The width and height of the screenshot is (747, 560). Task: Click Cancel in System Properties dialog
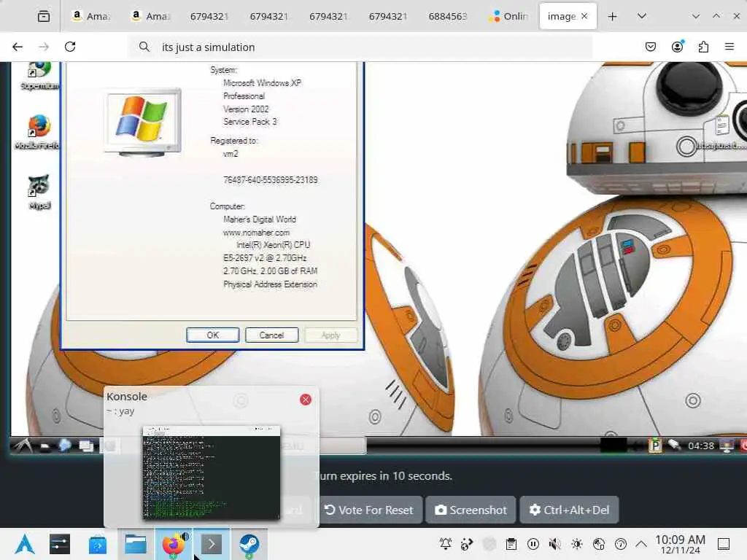coord(271,335)
